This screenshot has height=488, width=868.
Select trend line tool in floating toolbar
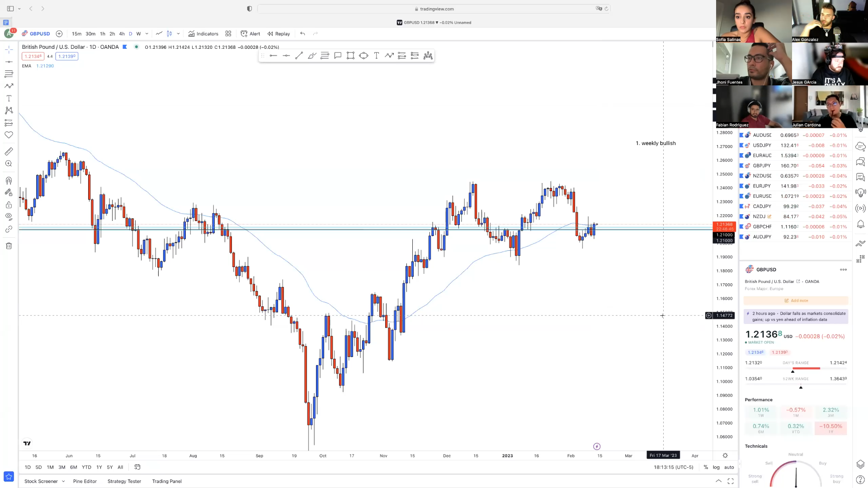299,56
